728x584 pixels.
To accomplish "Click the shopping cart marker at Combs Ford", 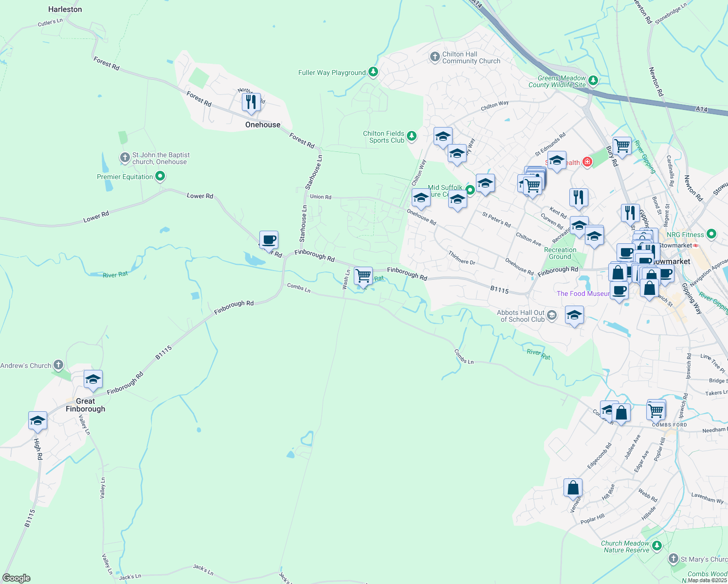I will 656,410.
